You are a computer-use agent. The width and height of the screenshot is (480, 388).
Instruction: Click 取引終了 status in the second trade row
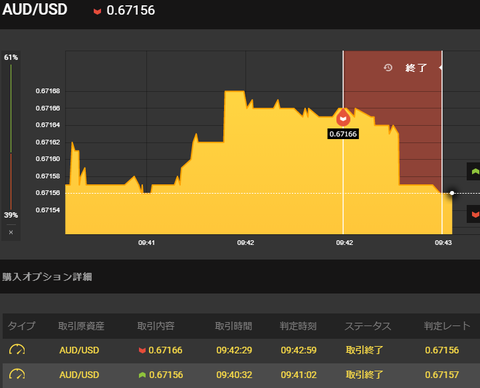pos(364,375)
